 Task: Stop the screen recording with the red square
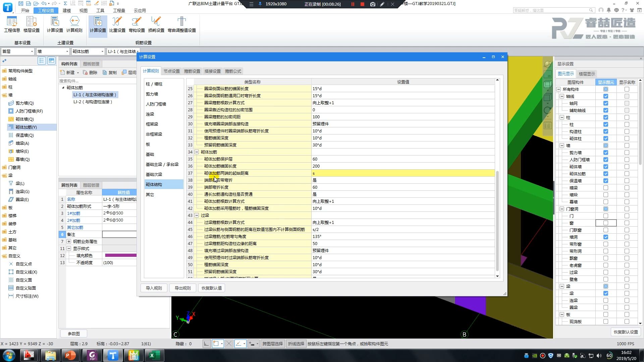click(362, 4)
